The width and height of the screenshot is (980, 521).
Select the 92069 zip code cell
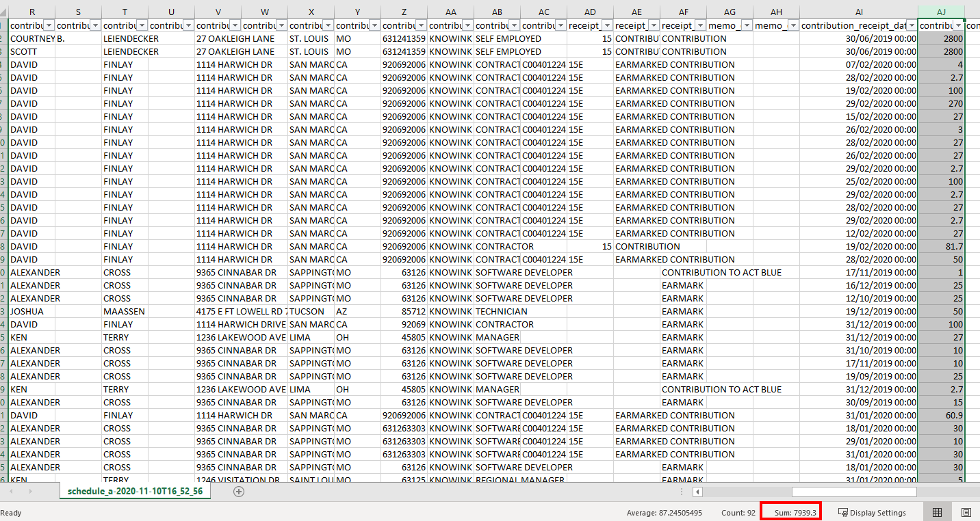click(404, 324)
